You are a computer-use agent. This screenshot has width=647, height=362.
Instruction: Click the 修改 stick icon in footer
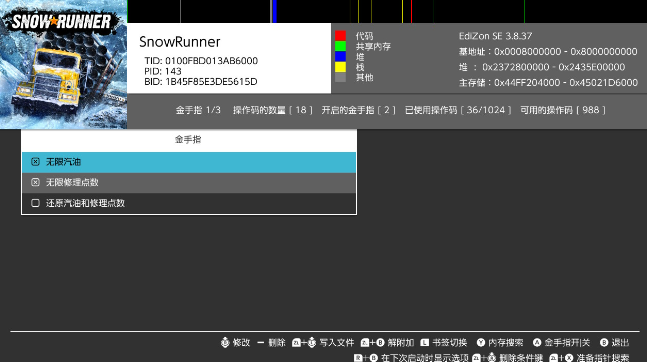click(225, 343)
